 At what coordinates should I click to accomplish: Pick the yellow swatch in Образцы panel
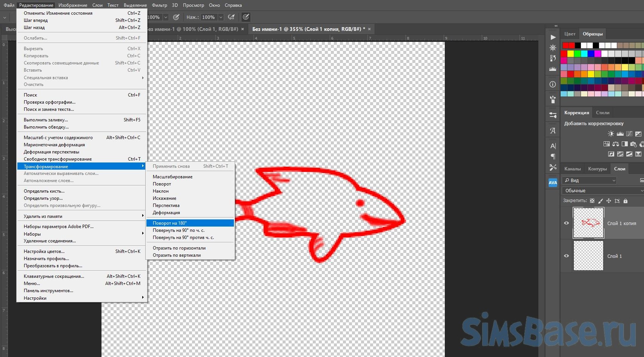570,54
